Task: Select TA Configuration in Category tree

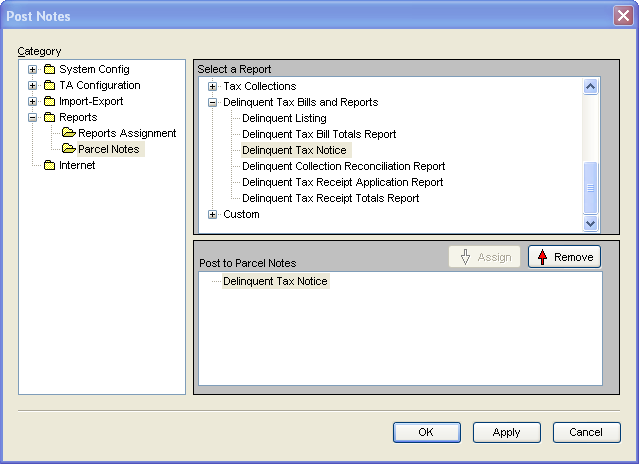Action: point(100,85)
